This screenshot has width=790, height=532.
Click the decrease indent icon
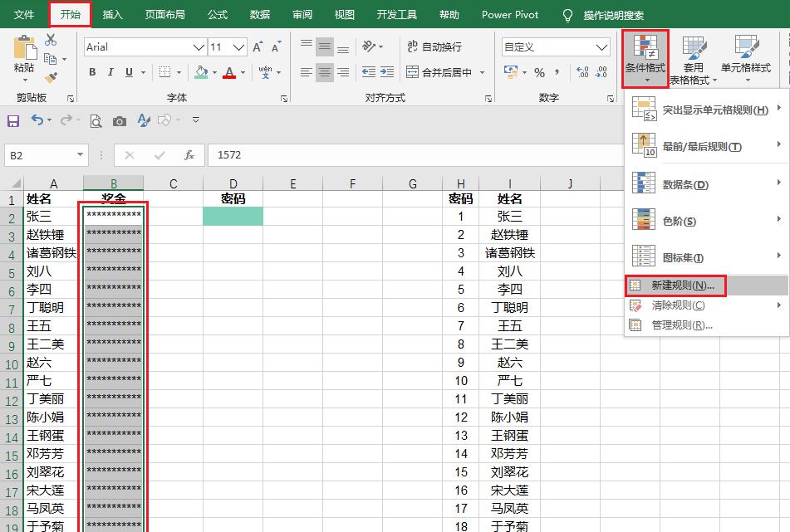pos(369,72)
